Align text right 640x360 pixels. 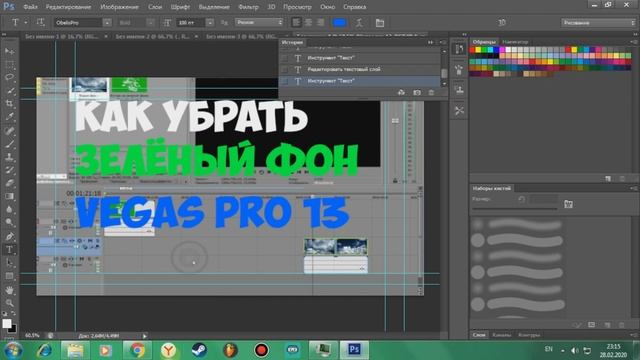[x=321, y=23]
